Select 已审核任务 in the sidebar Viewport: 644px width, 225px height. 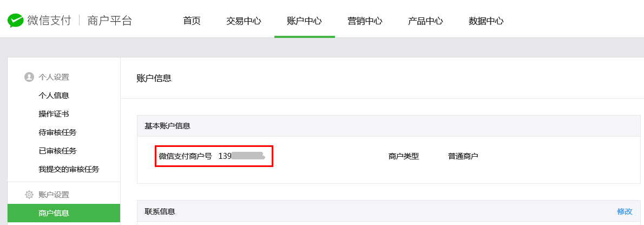coord(57,151)
